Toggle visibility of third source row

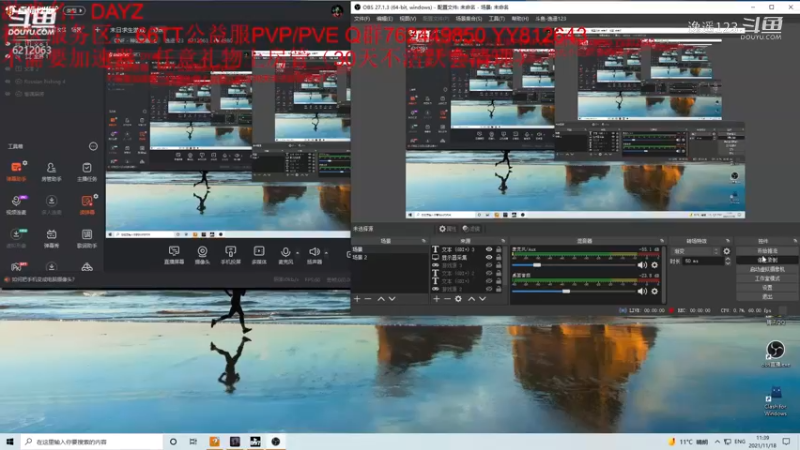point(489,265)
